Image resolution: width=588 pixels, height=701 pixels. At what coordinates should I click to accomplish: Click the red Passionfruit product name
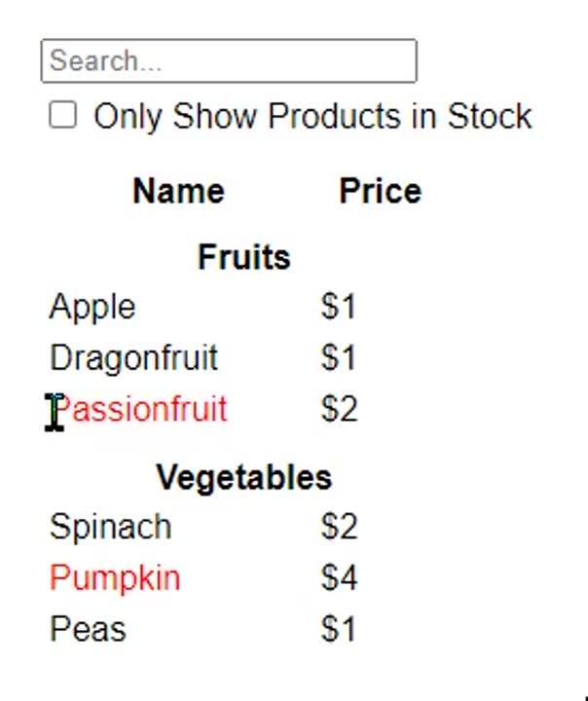click(139, 409)
